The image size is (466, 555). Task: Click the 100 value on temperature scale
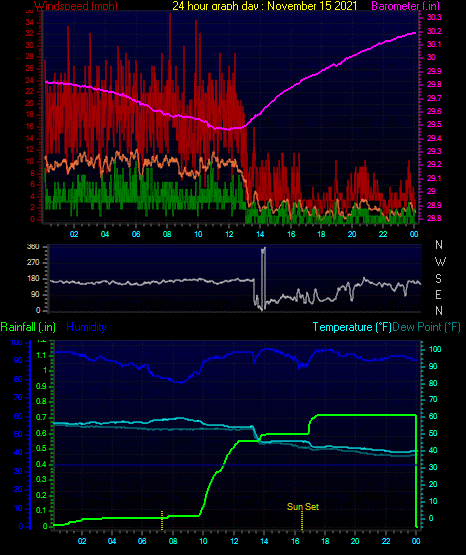click(435, 349)
